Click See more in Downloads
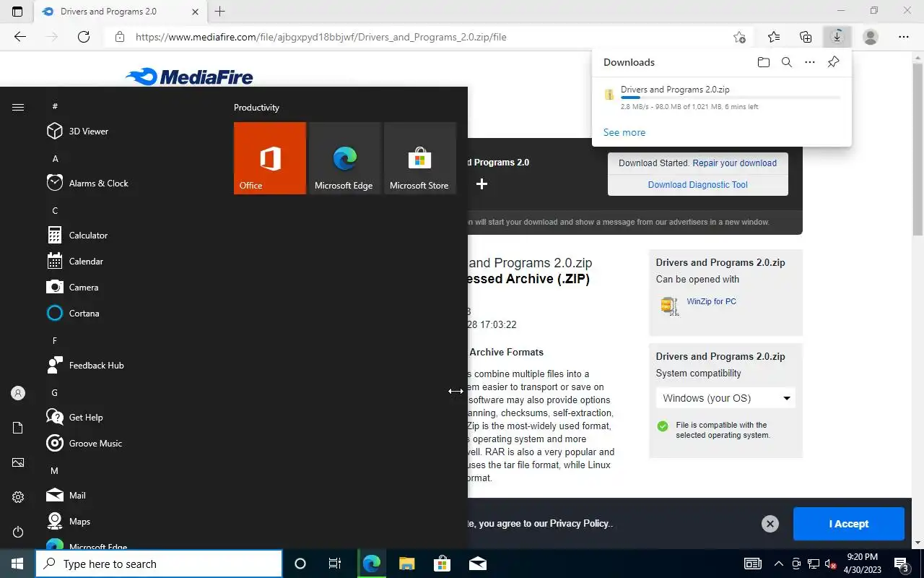Image resolution: width=924 pixels, height=578 pixels. (624, 132)
